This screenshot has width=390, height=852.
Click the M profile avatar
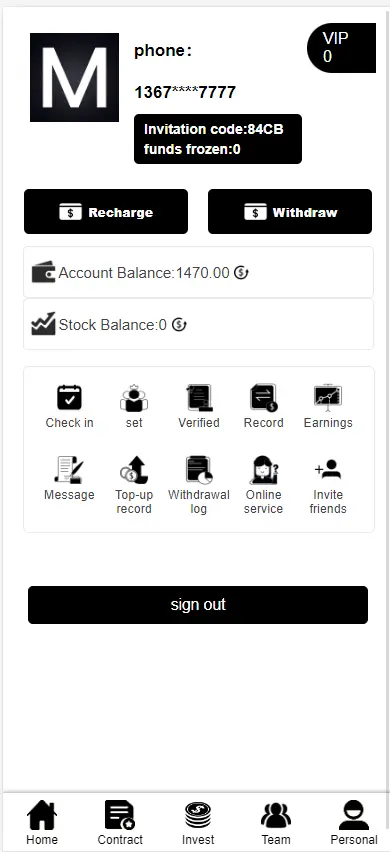(74, 77)
